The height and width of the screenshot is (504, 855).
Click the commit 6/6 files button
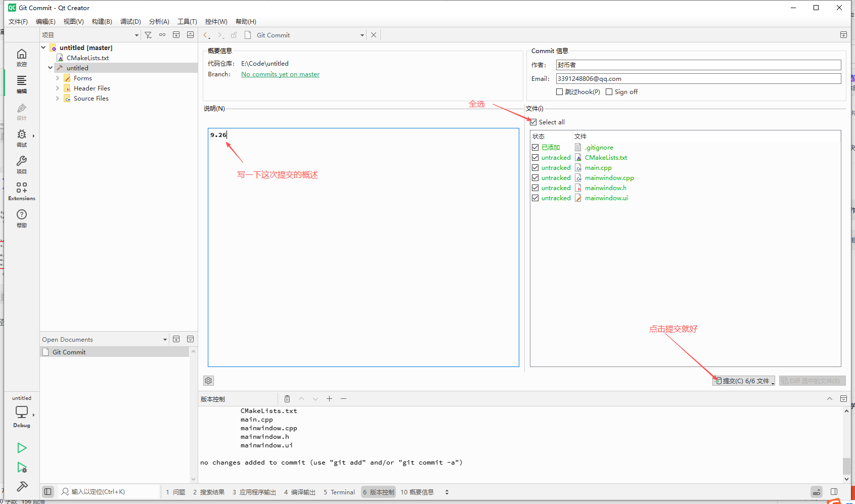743,381
